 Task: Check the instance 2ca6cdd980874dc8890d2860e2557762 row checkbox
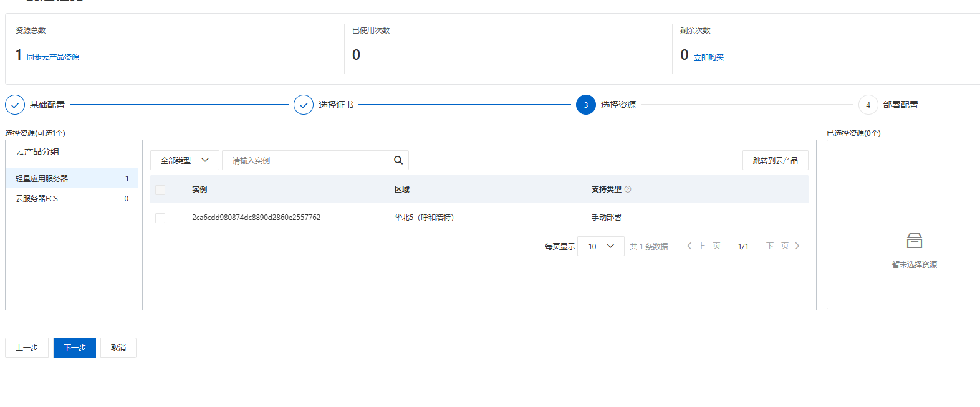(160, 218)
